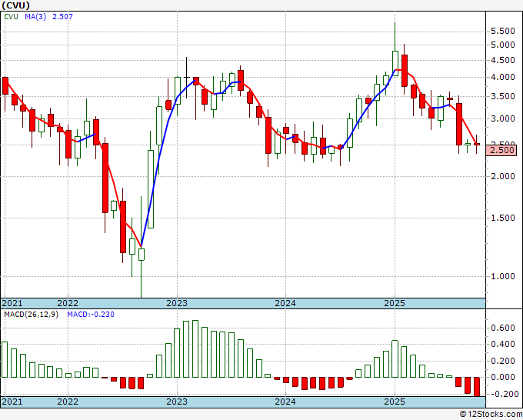Image resolution: width=523 pixels, height=420 pixels.
Task: Click the 2022 label on MACD time axis
Action: 68,402
